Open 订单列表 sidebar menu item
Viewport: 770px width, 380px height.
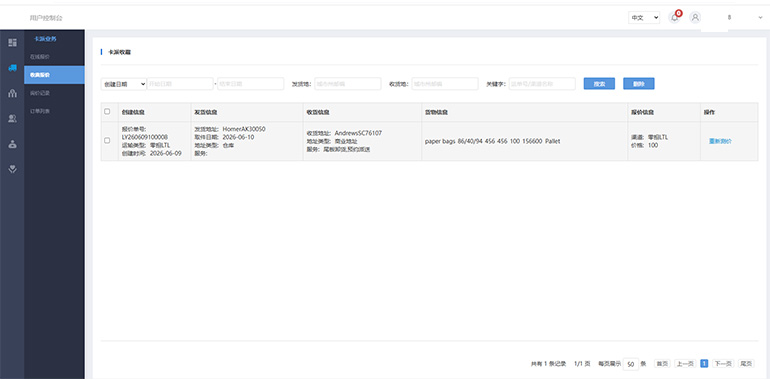click(x=40, y=111)
